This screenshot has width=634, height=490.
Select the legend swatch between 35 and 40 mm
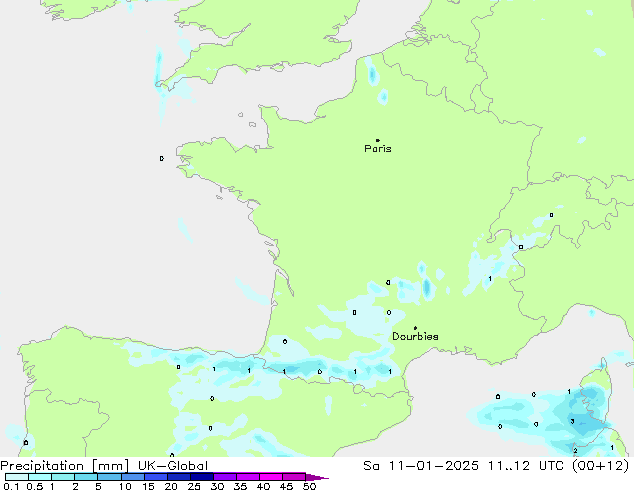click(x=248, y=477)
